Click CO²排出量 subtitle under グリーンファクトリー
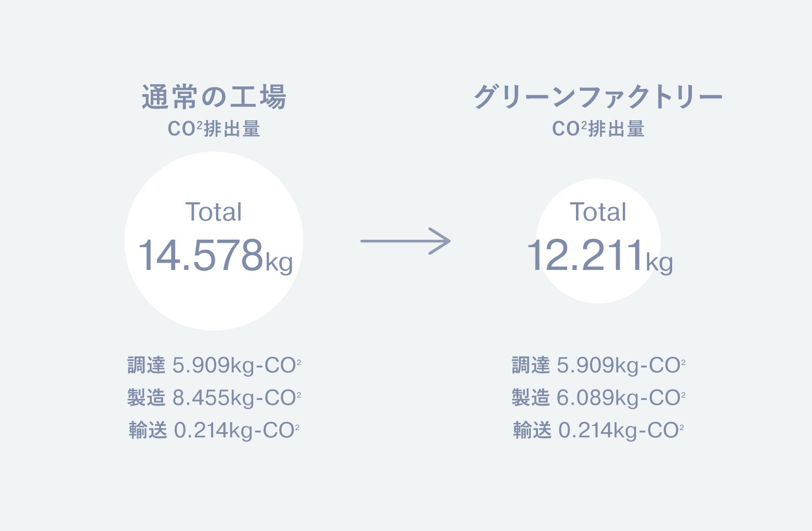The image size is (812, 531). point(598,129)
